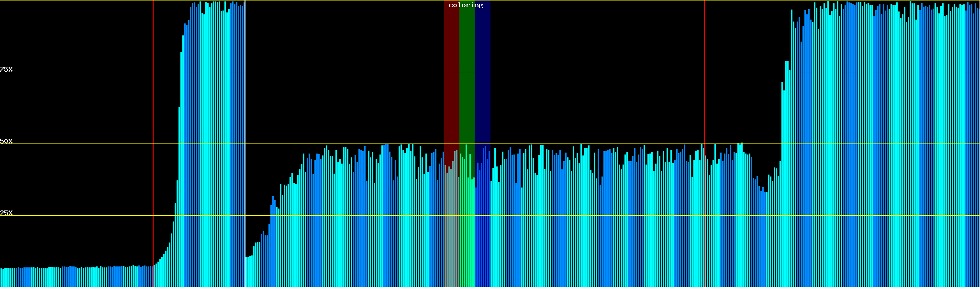Click the dip in bars before final rise

tap(764, 239)
